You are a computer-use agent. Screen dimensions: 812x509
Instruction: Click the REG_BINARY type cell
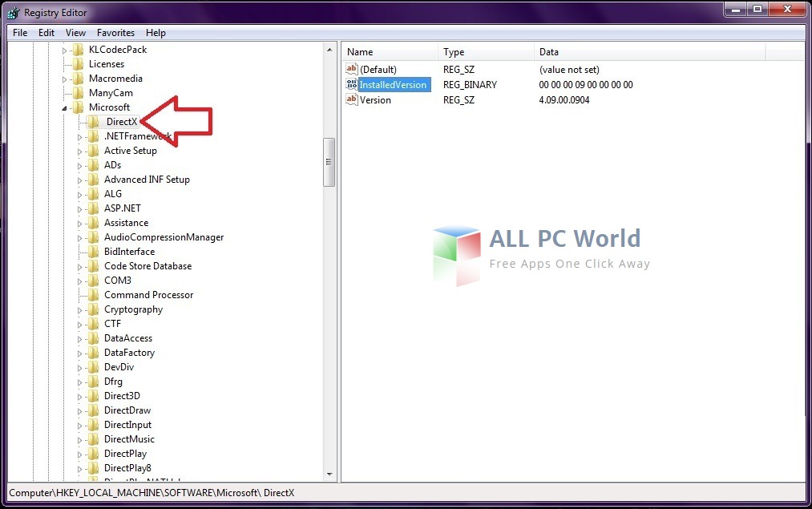471,84
